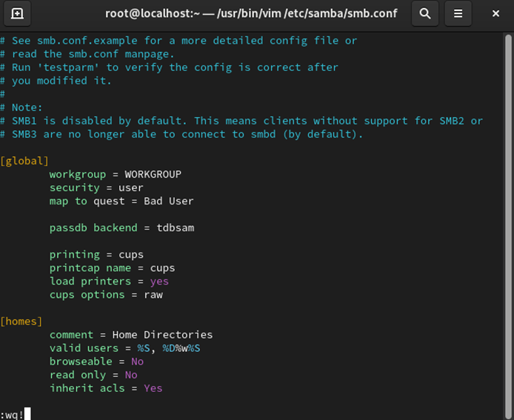Click the 'Bad User' value
514x420 pixels.
click(x=168, y=201)
